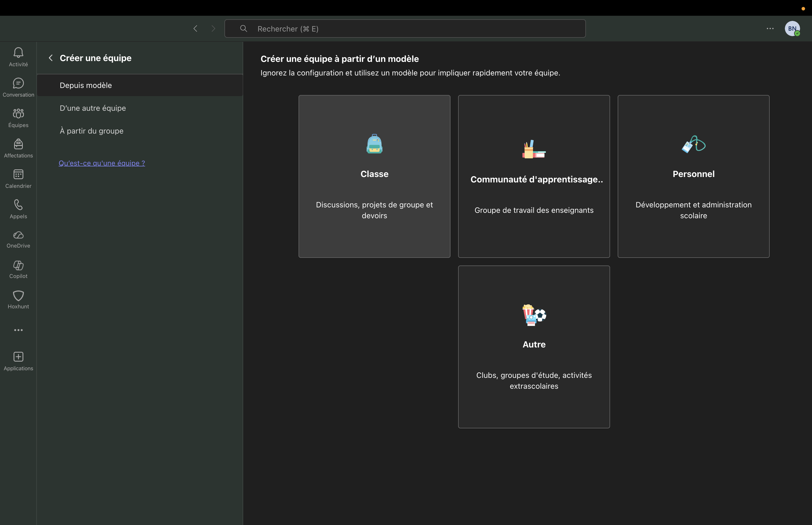The height and width of the screenshot is (525, 812).
Task: Choose the Classe team template card
Action: coord(374,176)
